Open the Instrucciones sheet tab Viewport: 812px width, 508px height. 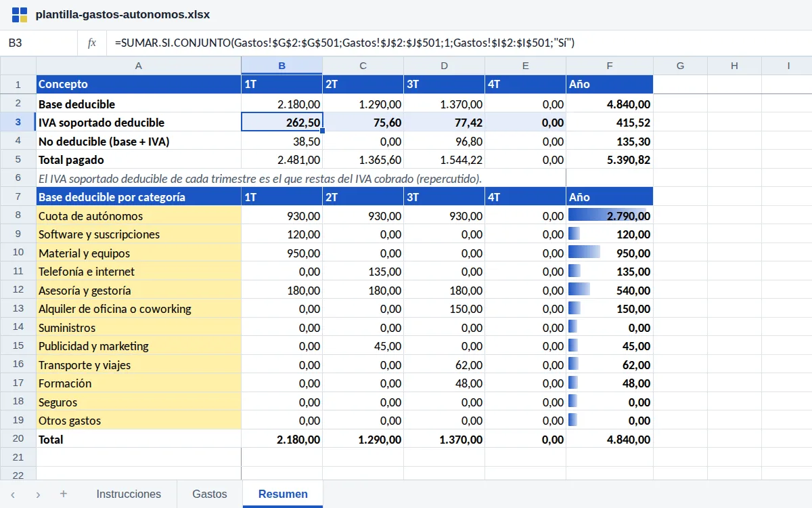point(129,494)
